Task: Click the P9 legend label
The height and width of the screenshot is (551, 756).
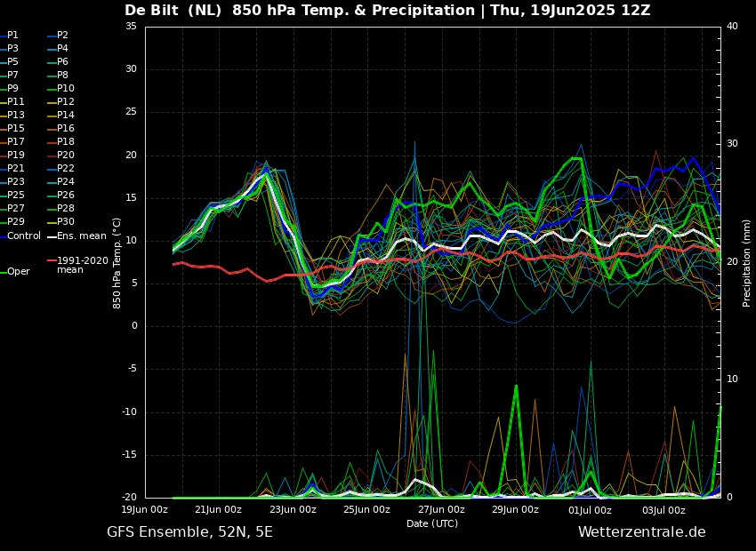Action: (12, 89)
